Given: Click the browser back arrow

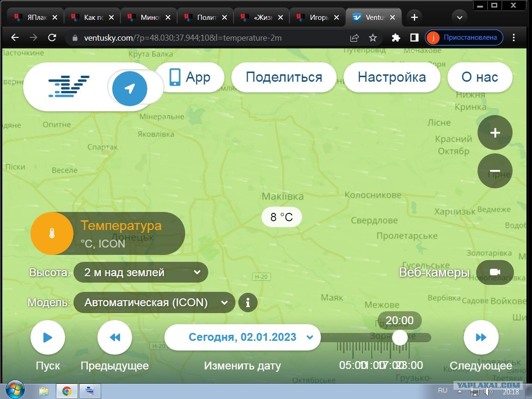Looking at the screenshot, I should 15,38.
